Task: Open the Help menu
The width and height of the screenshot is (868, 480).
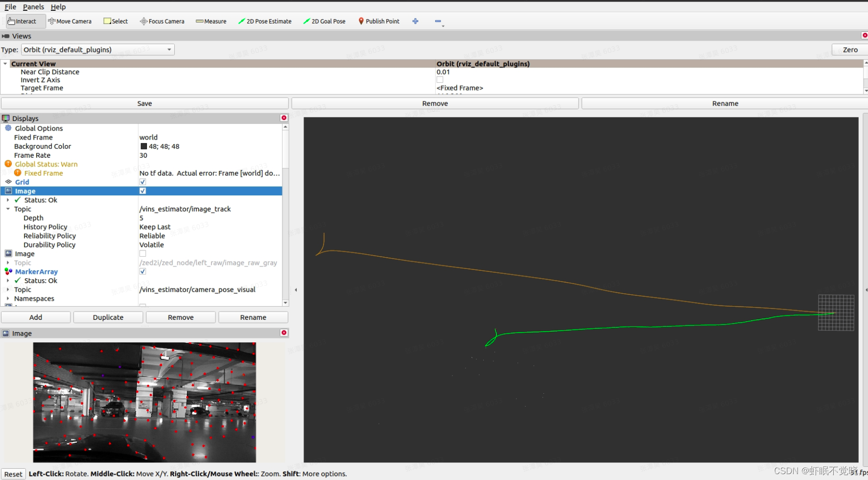Action: (58, 7)
